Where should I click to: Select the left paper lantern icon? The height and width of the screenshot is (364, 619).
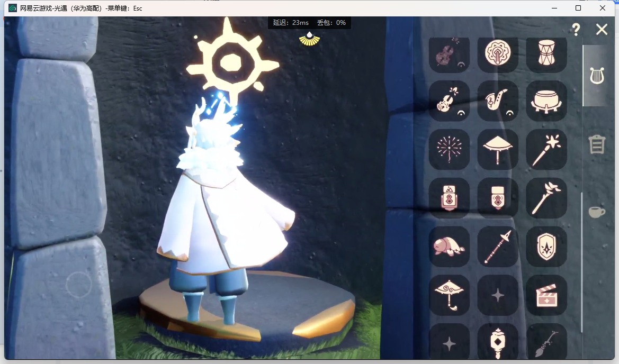click(x=449, y=197)
